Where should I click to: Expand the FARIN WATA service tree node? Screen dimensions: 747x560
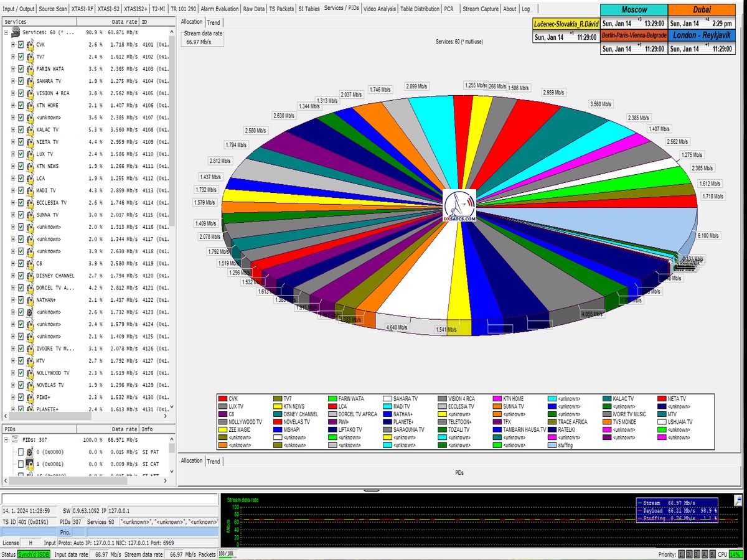point(13,69)
